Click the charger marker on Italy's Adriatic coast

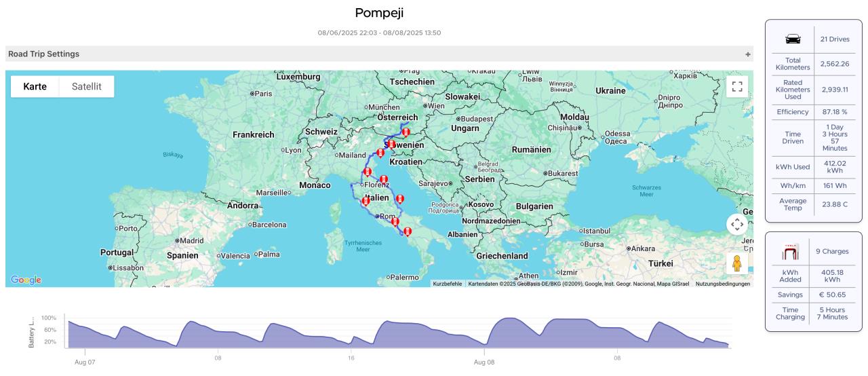point(400,199)
